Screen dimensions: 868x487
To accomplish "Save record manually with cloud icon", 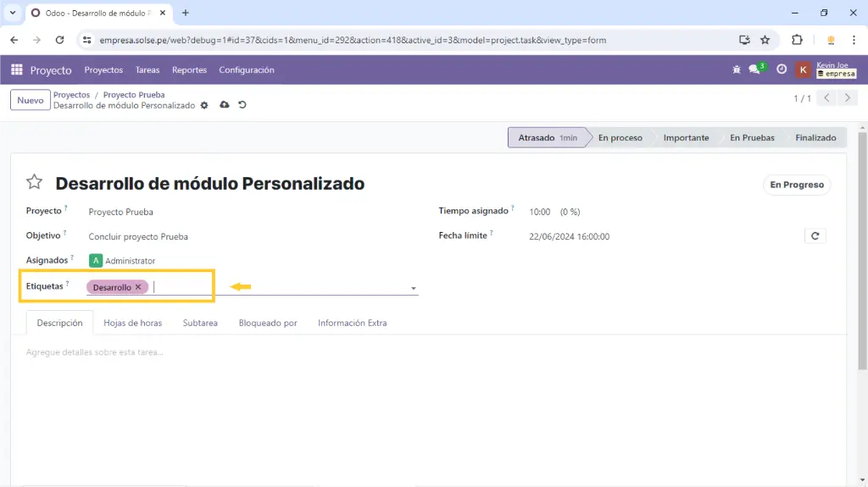I will (x=224, y=105).
